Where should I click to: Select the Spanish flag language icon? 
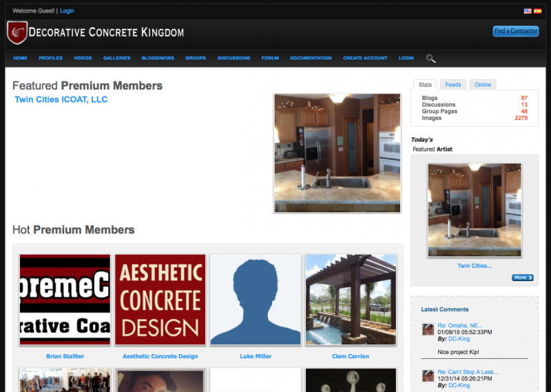pyautogui.click(x=538, y=11)
